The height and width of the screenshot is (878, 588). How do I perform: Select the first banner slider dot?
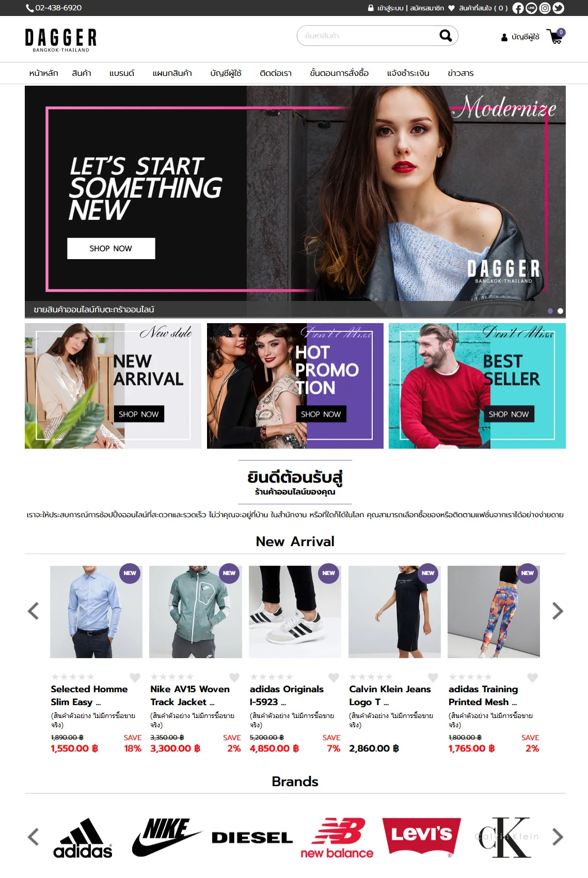(550, 311)
